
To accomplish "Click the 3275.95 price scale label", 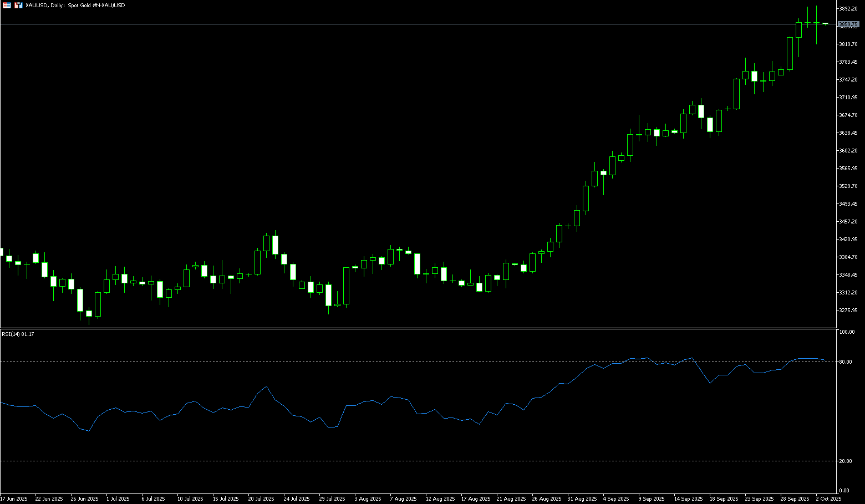I will [x=848, y=310].
